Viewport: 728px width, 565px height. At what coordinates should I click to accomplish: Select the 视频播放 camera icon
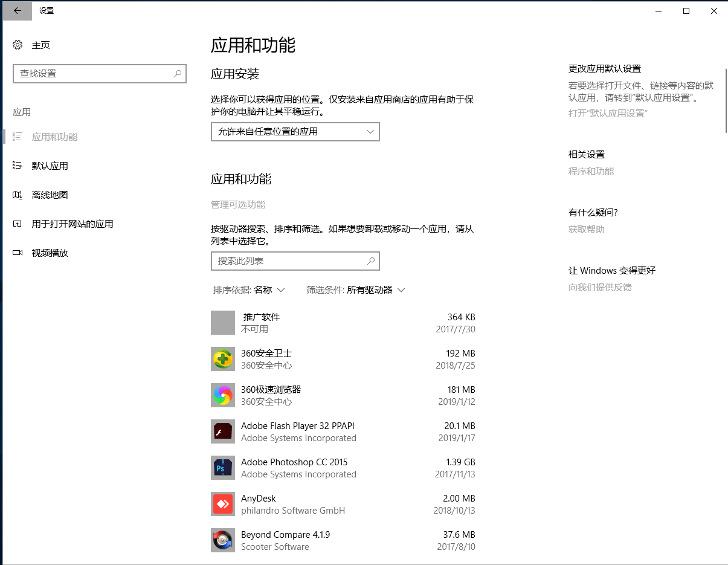click(18, 253)
